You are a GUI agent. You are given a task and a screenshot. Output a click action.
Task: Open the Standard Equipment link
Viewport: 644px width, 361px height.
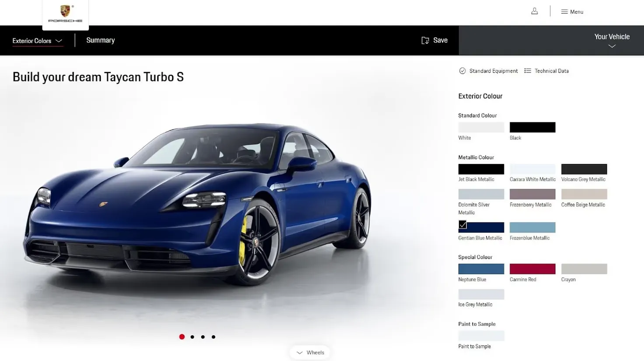pos(493,71)
